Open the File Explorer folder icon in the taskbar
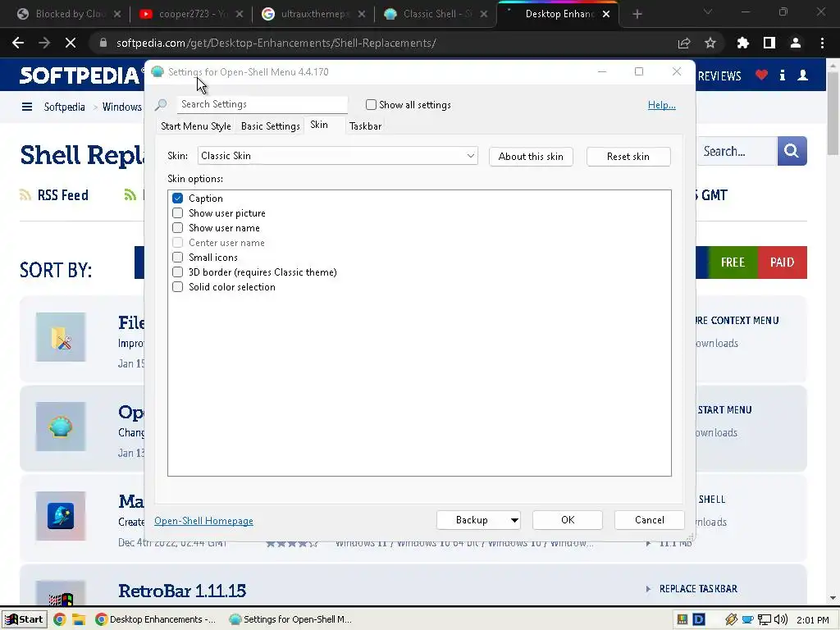This screenshot has width=840, height=630. click(x=79, y=619)
